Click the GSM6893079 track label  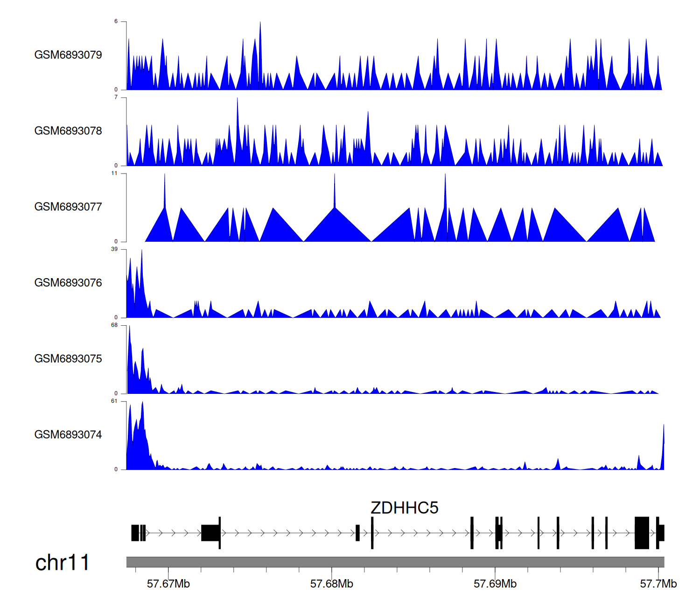coord(68,55)
